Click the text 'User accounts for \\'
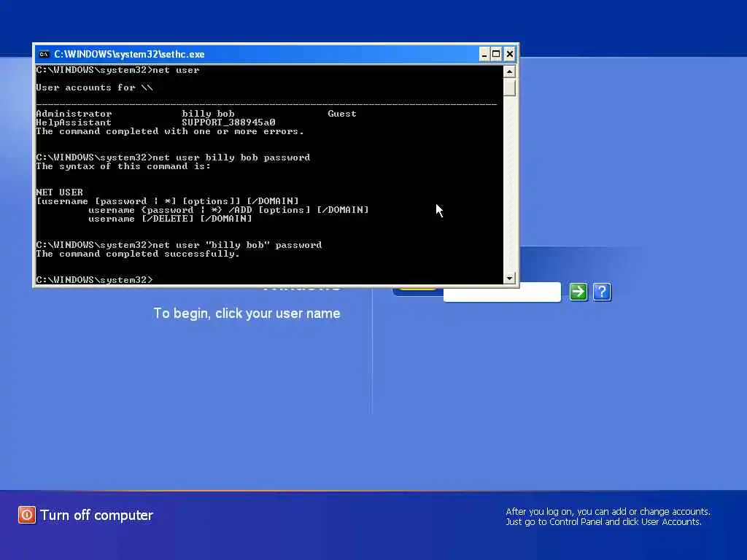The height and width of the screenshot is (560, 747). [94, 87]
